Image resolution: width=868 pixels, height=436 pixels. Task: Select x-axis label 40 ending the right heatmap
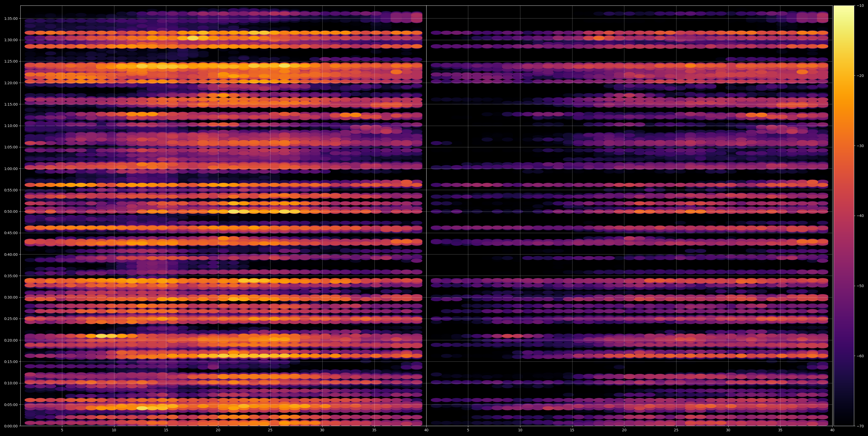[832, 430]
